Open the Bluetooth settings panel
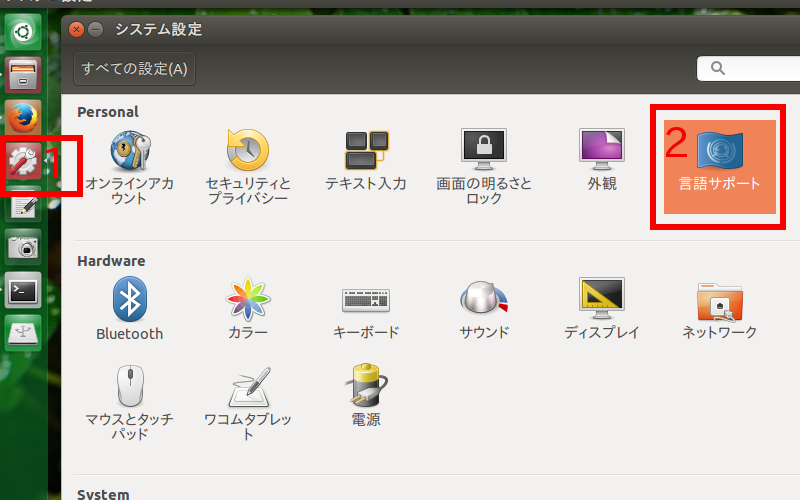This screenshot has width=800, height=500. coord(130,309)
